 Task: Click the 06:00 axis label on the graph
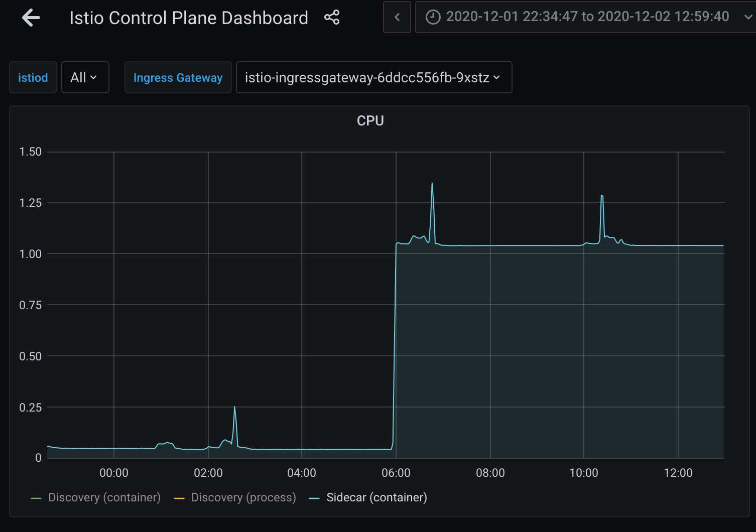coord(397,472)
